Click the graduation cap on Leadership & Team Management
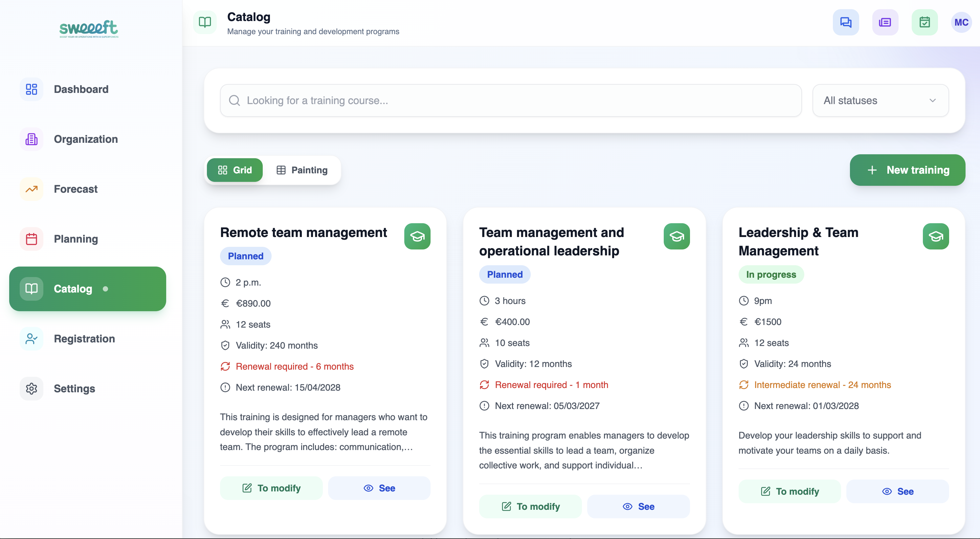The image size is (980, 539). click(935, 236)
